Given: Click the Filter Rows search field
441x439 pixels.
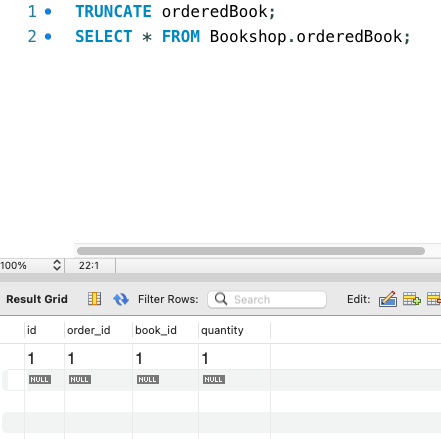Looking at the screenshot, I should (x=267, y=299).
